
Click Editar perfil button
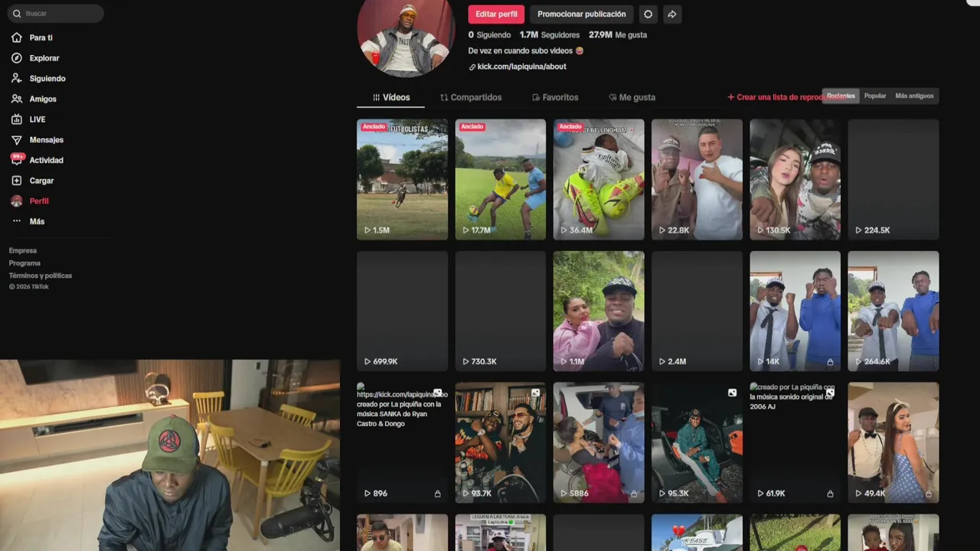(496, 14)
